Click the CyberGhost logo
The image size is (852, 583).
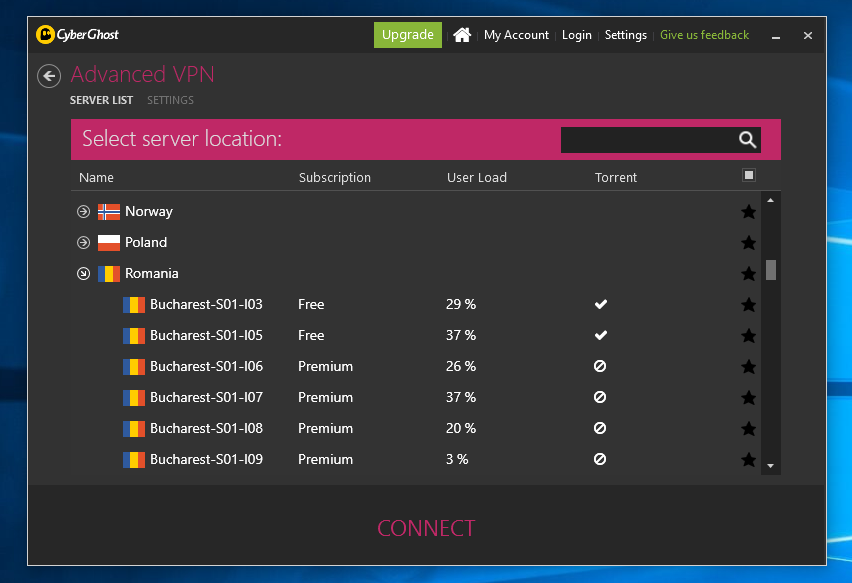coord(77,35)
